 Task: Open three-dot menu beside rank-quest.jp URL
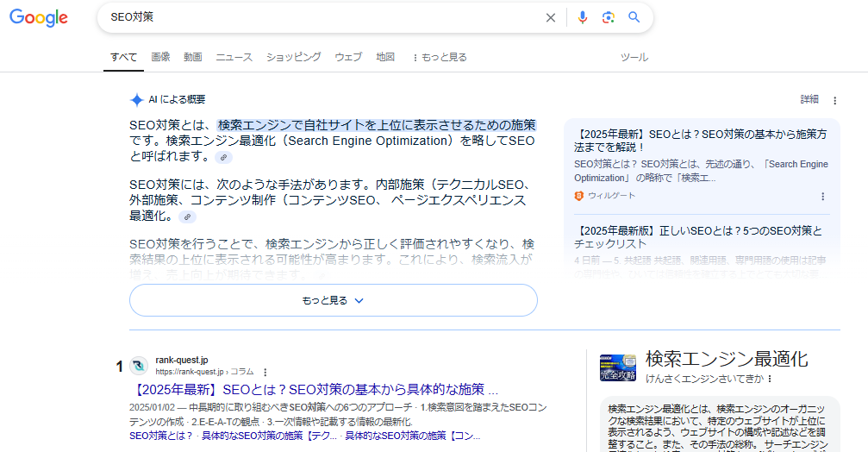pos(265,373)
